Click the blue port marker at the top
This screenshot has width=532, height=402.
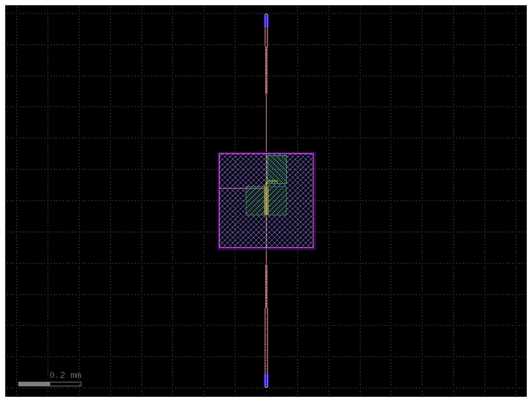coord(266,21)
